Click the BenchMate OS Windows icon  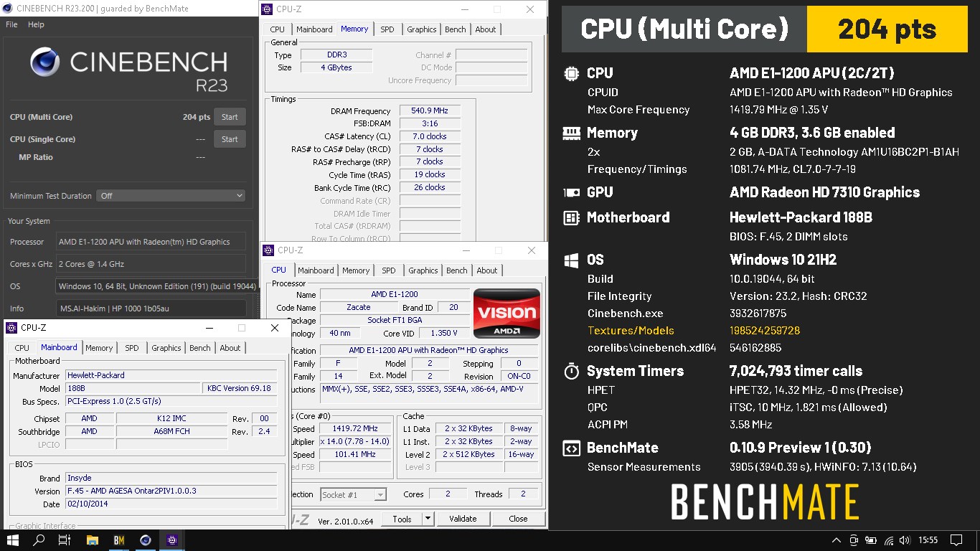[571, 260]
